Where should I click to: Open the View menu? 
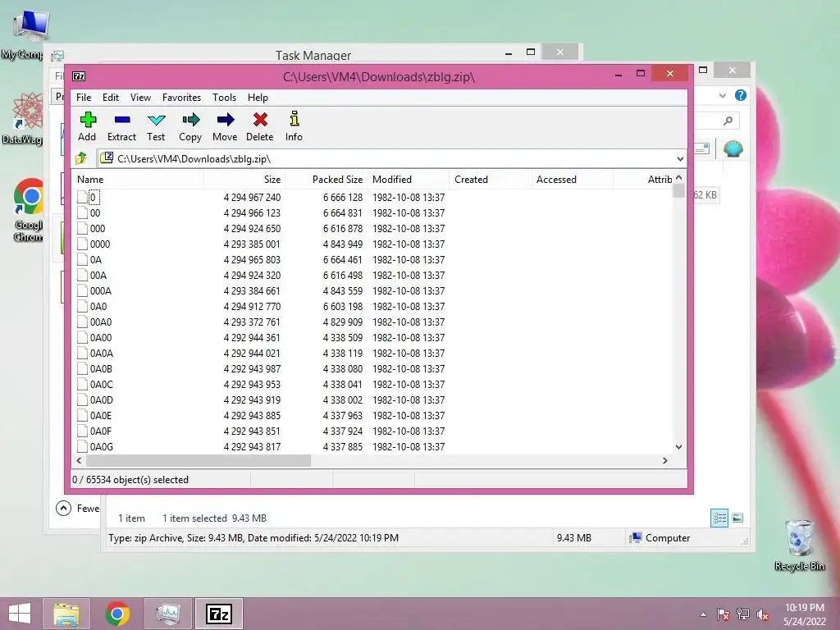click(140, 98)
